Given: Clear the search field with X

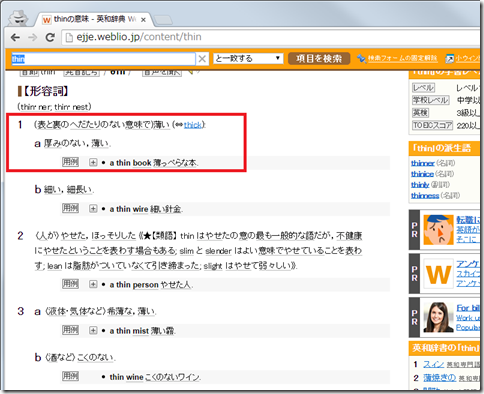Looking at the screenshot, I should (202, 59).
